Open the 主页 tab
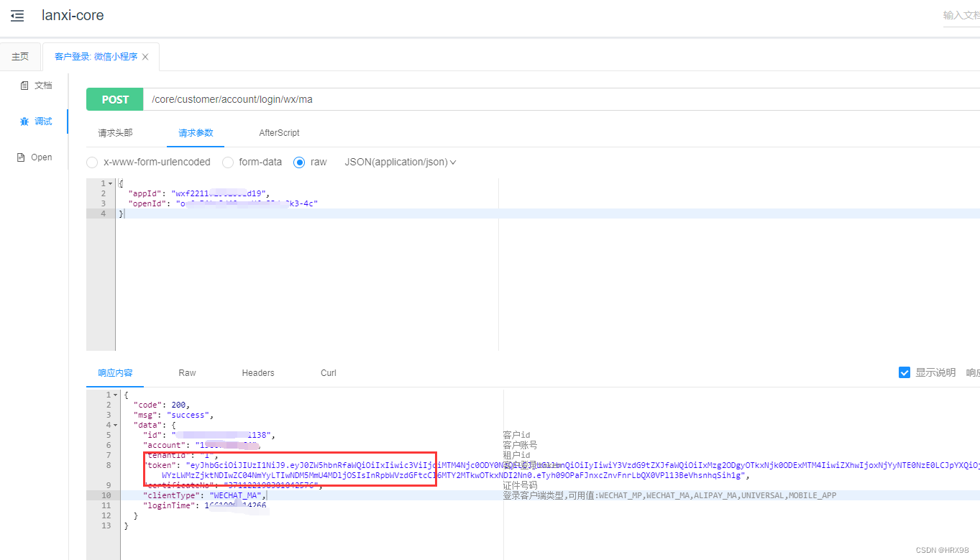 pyautogui.click(x=20, y=57)
